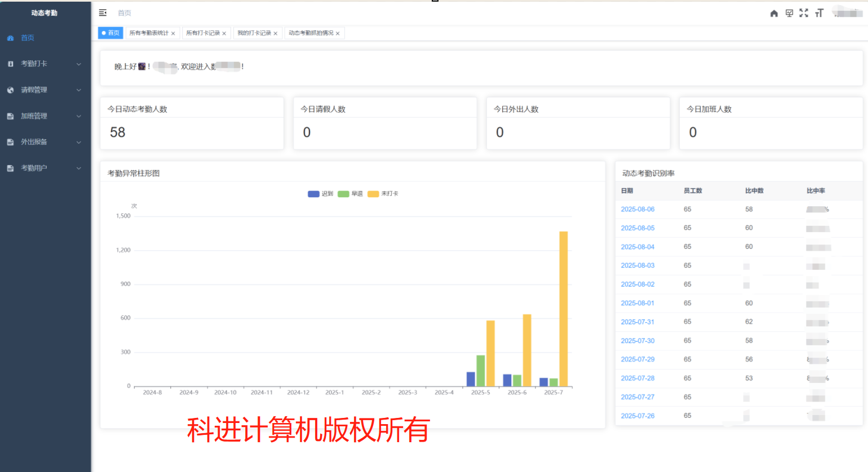
Task: Click the 请假管理 globe icon
Action: pyautogui.click(x=10, y=90)
